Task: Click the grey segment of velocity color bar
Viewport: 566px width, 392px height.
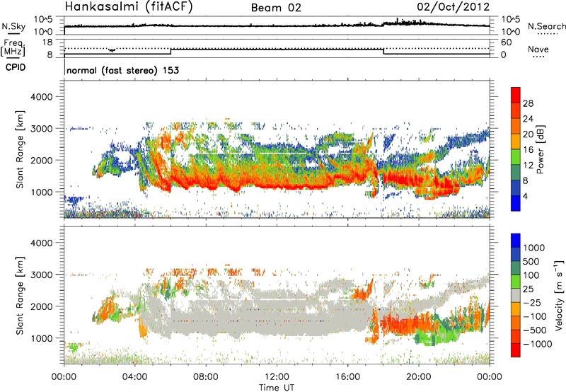Action: (x=516, y=295)
